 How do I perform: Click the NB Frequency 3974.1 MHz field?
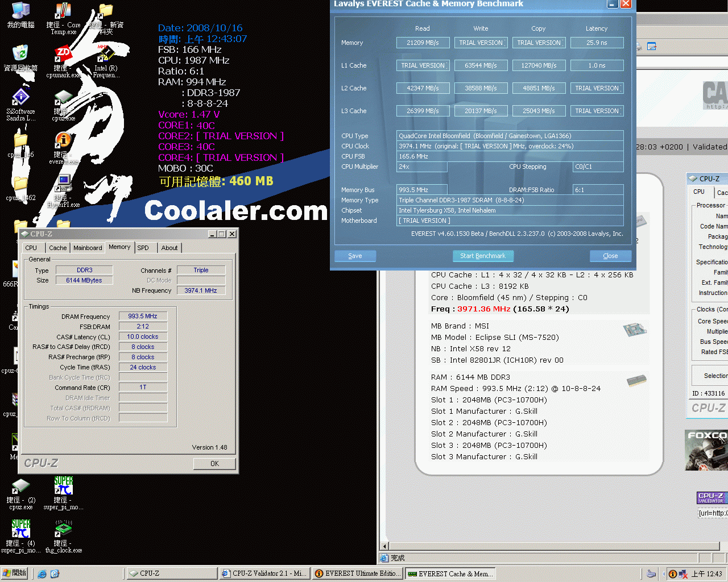pos(201,290)
